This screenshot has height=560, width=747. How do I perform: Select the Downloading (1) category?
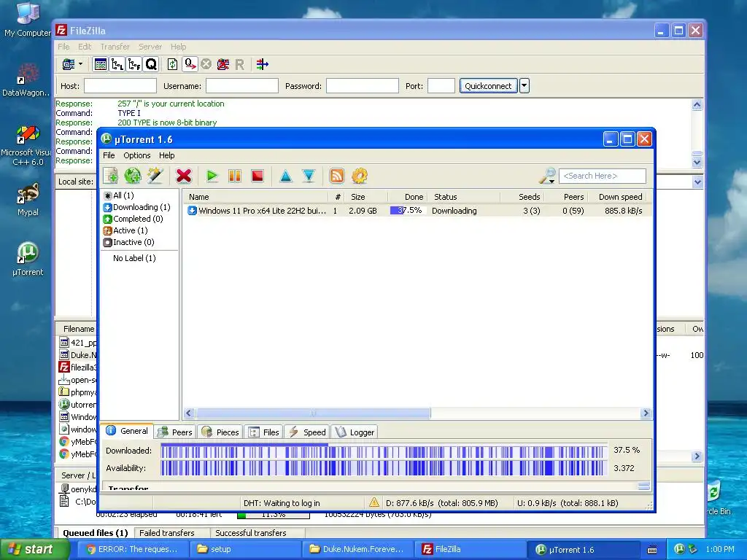(x=136, y=207)
